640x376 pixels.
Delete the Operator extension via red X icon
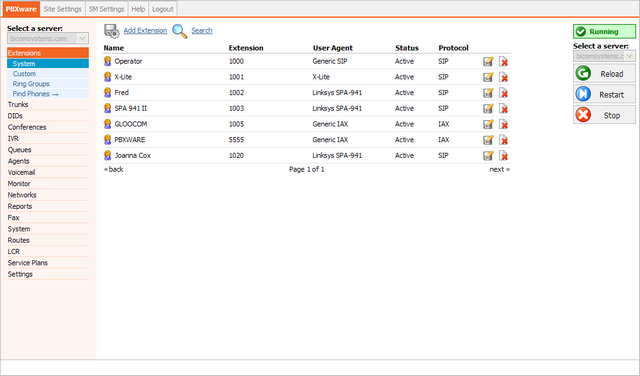(x=504, y=62)
